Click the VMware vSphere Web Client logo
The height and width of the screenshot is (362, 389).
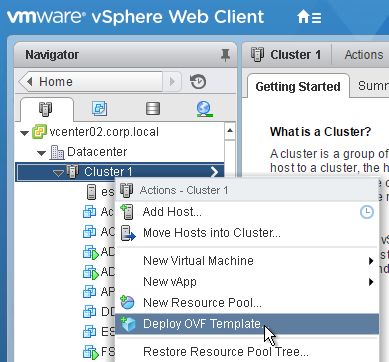[135, 17]
